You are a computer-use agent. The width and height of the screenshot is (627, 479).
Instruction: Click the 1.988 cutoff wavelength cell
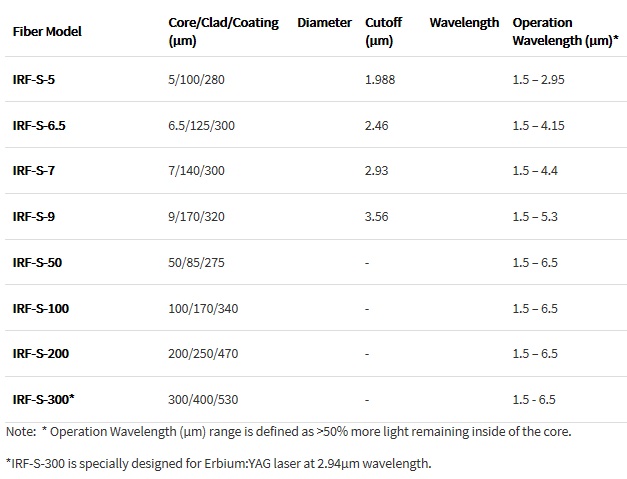380,80
